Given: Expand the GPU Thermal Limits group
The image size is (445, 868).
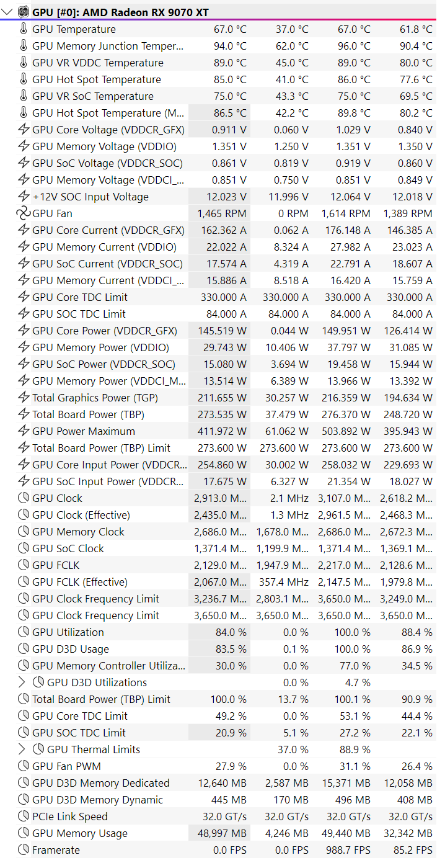Looking at the screenshot, I should (x=22, y=749).
